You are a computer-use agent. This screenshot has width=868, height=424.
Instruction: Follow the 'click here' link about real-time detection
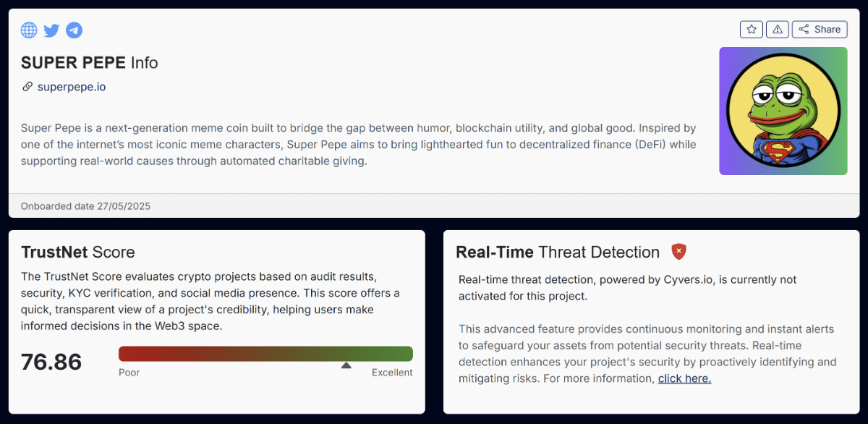pos(684,378)
